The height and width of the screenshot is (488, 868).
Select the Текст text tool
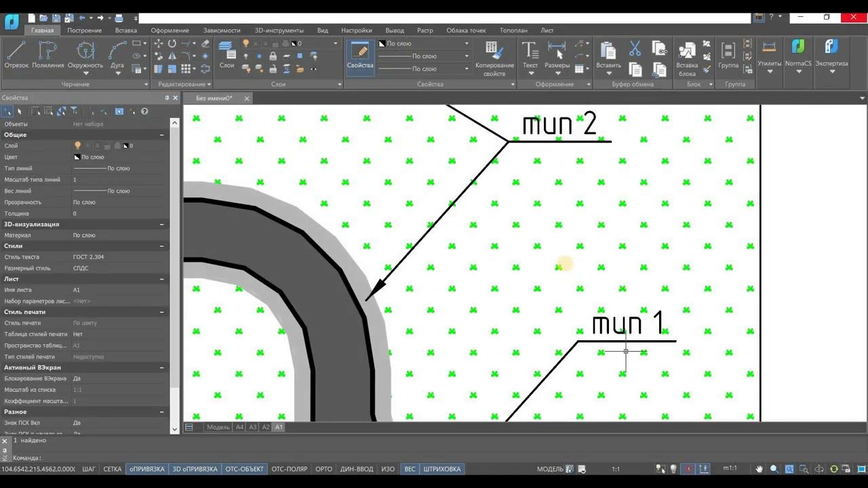click(x=530, y=58)
